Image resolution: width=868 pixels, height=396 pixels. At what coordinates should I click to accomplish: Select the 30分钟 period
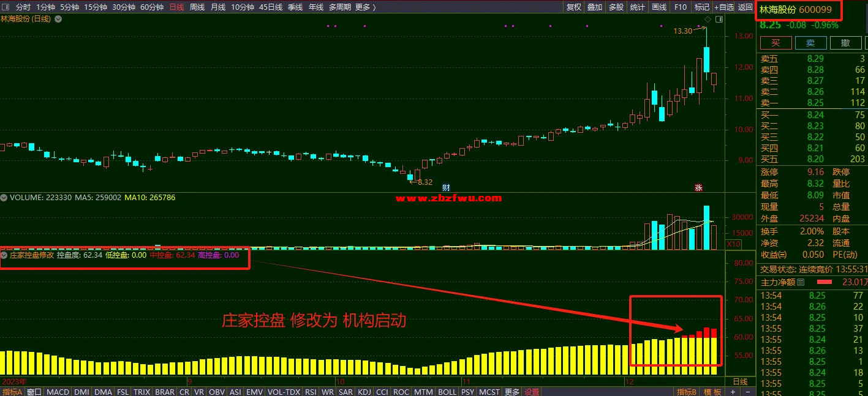(x=124, y=7)
